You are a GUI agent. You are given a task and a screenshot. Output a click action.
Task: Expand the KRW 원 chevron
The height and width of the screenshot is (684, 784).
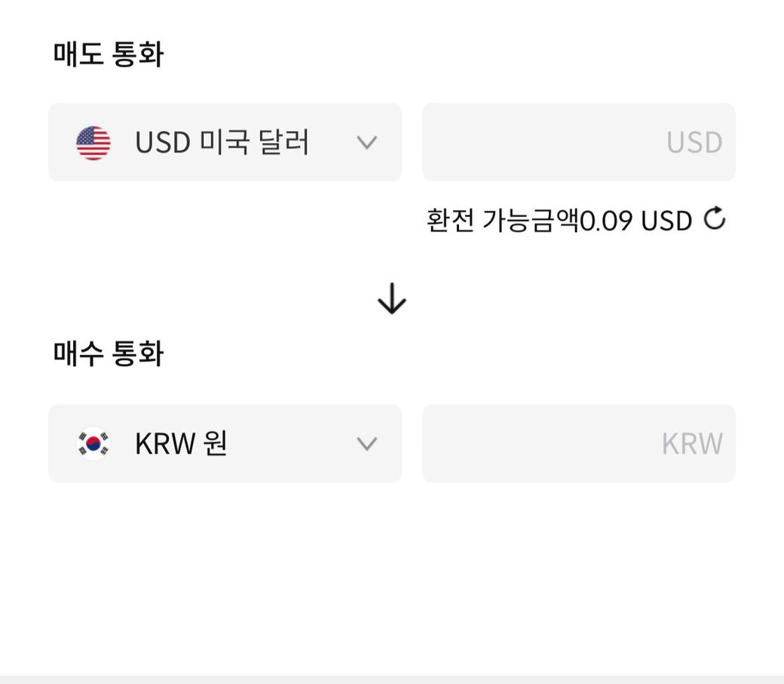366,444
